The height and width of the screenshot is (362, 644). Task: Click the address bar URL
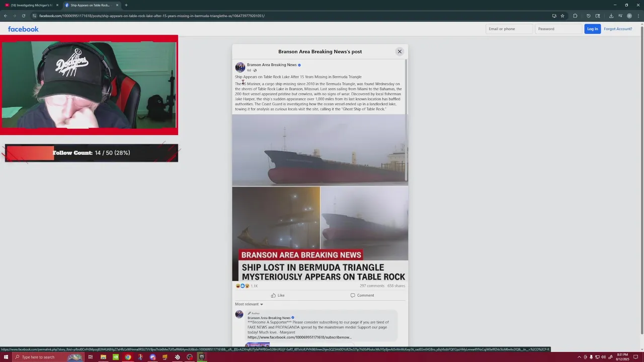(x=151, y=16)
